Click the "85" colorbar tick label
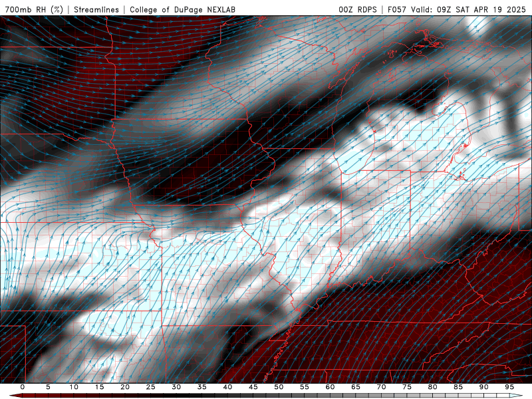 tap(458, 387)
